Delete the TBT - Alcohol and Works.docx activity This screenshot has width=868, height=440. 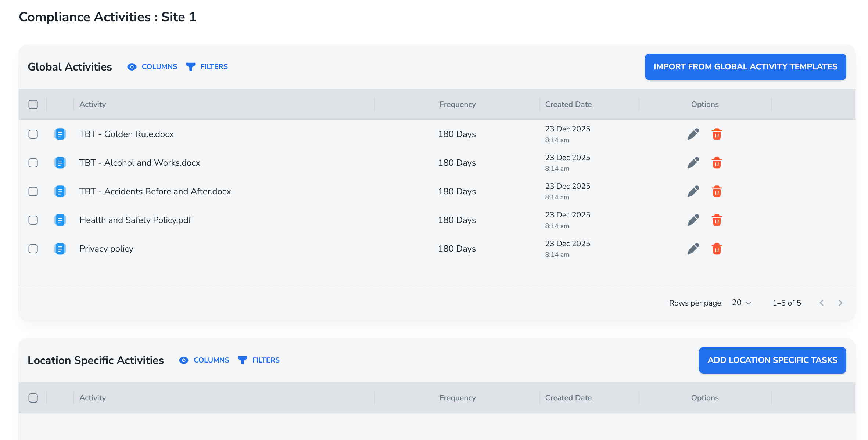[x=717, y=163]
